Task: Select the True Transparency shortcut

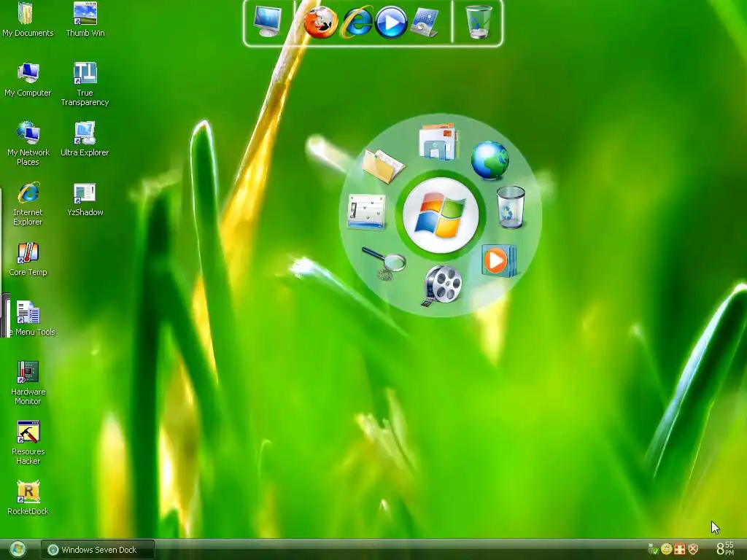Action: tap(85, 84)
